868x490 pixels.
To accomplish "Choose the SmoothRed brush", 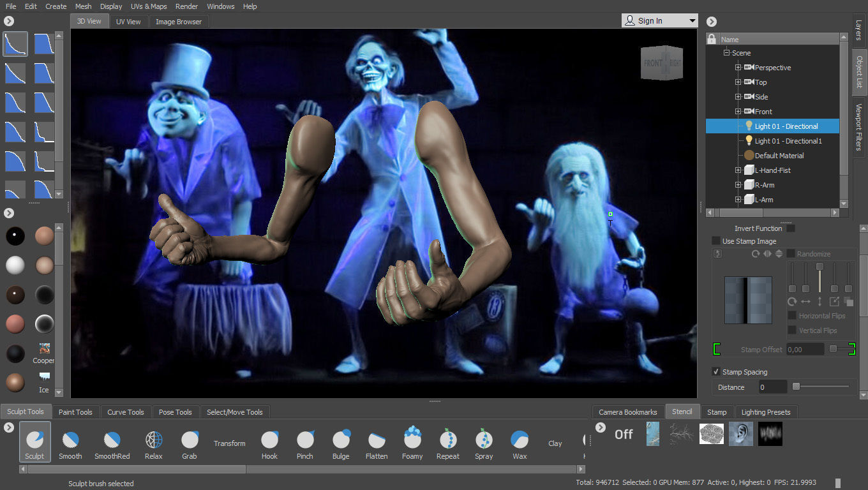I will [x=112, y=444].
